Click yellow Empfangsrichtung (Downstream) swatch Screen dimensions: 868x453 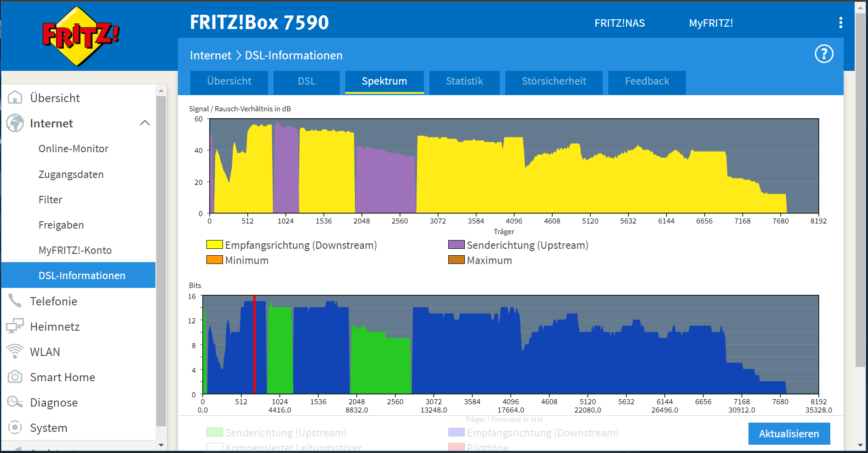tap(215, 245)
